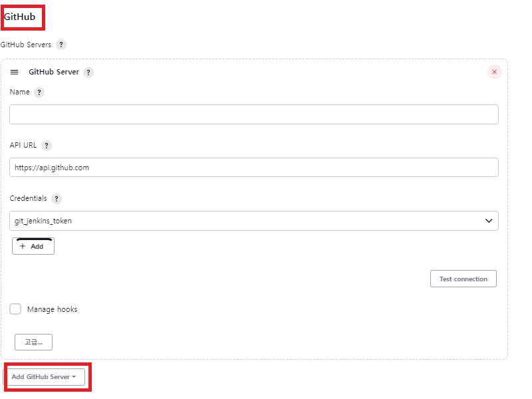The height and width of the screenshot is (399, 532).
Task: Show help for the Name field
Action: pos(39,92)
